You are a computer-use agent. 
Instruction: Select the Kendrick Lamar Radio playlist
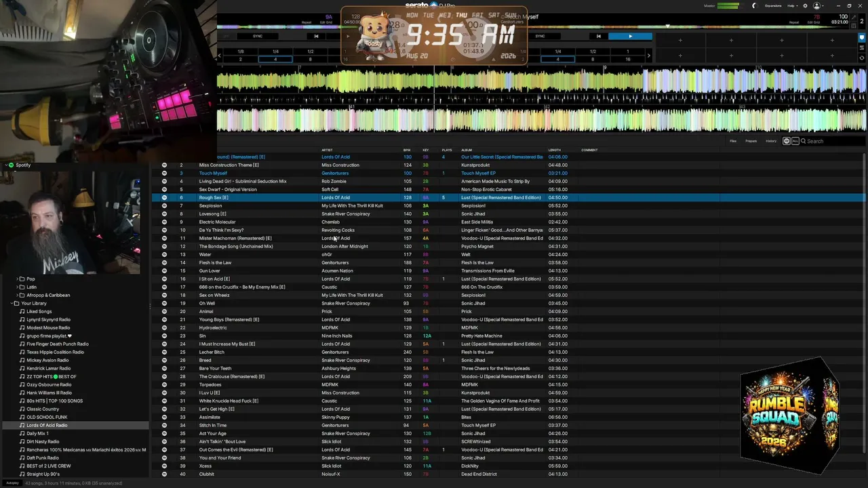48,368
